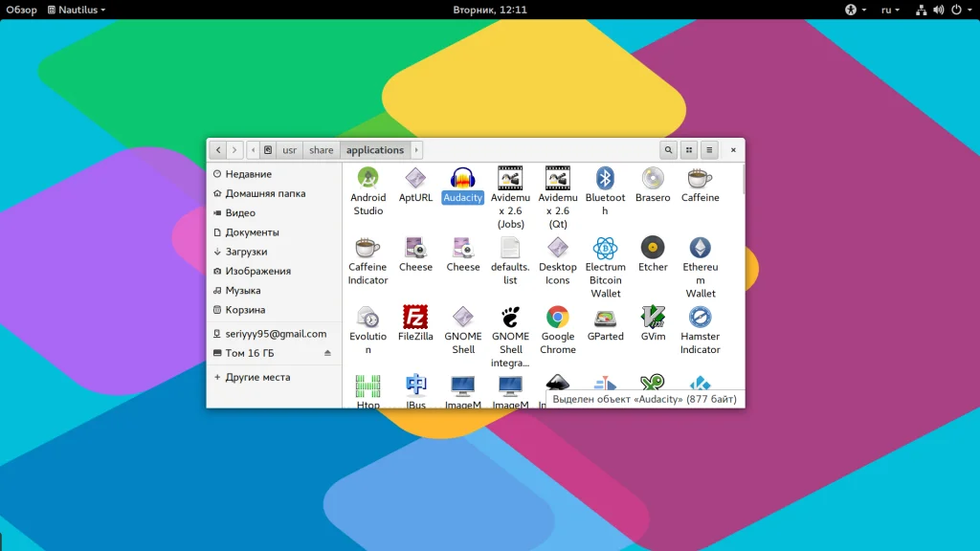Open the list view options menu

point(709,150)
